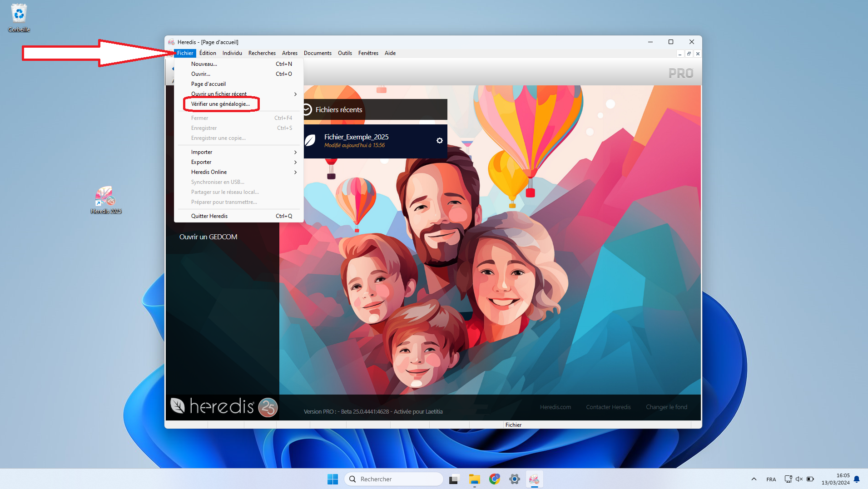Click the Rechercher taskbar search field
Viewport: 868px width, 489px height.
394,479
